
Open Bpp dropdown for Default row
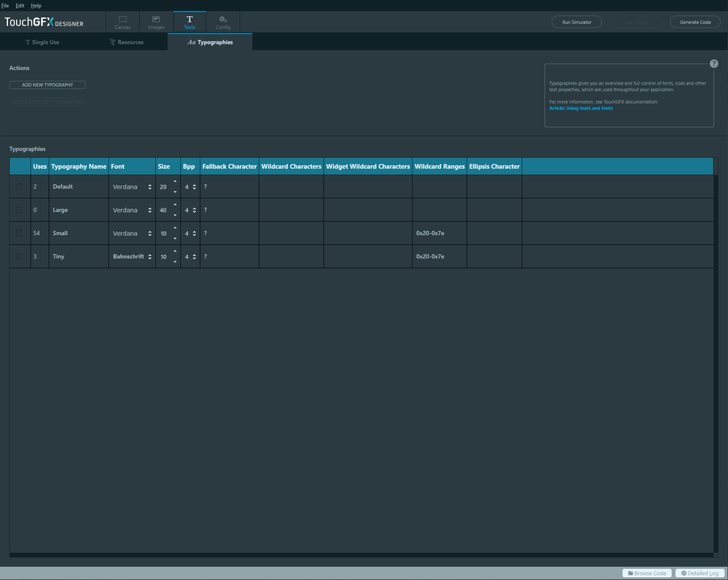(x=190, y=187)
